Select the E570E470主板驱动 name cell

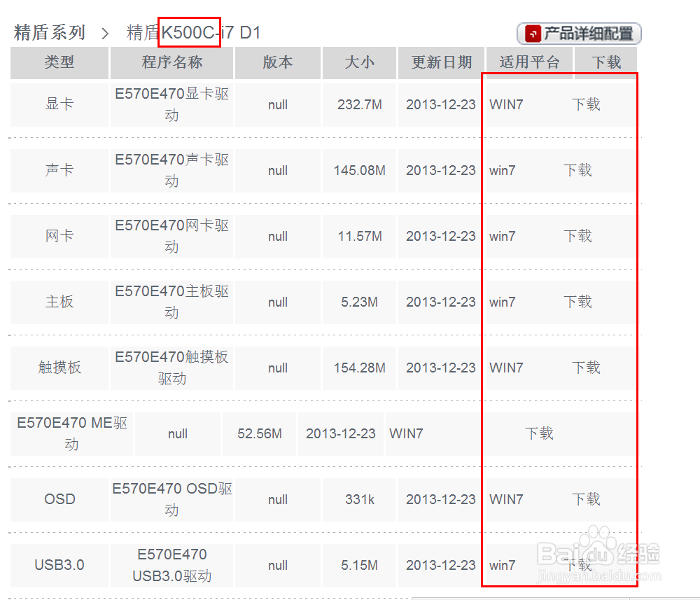(172, 302)
